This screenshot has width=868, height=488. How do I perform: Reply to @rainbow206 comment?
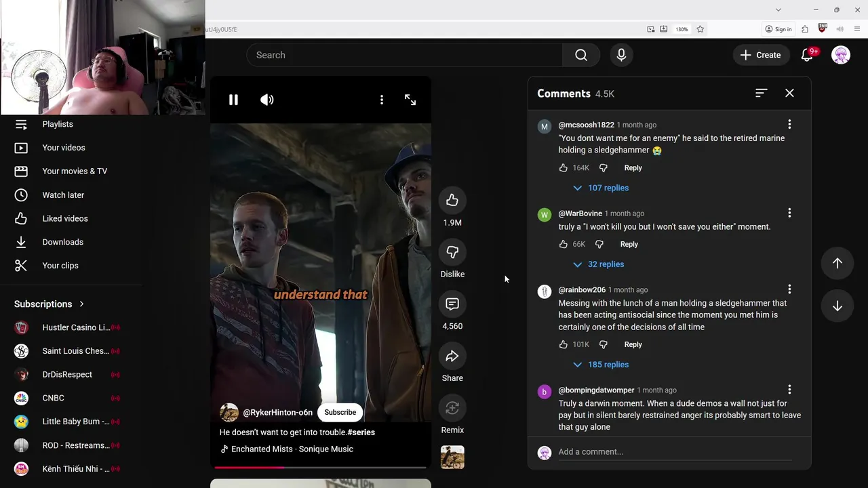(x=633, y=344)
